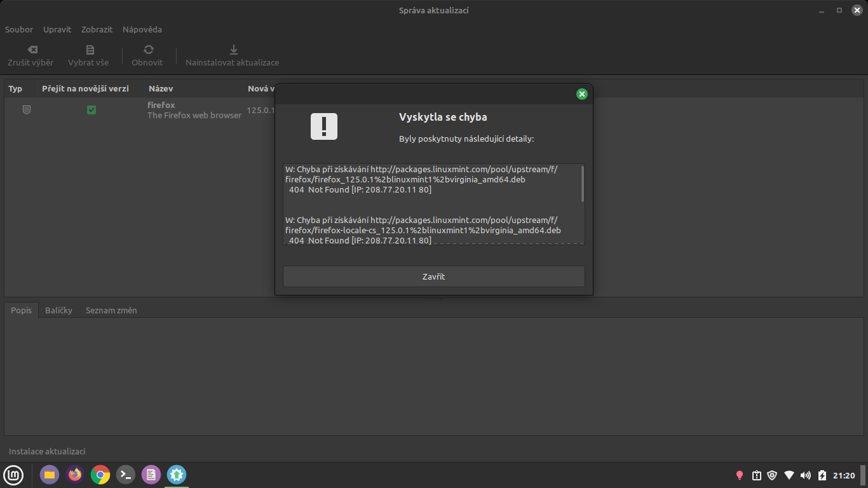
Task: Open the Zobrazit menu
Action: 97,29
